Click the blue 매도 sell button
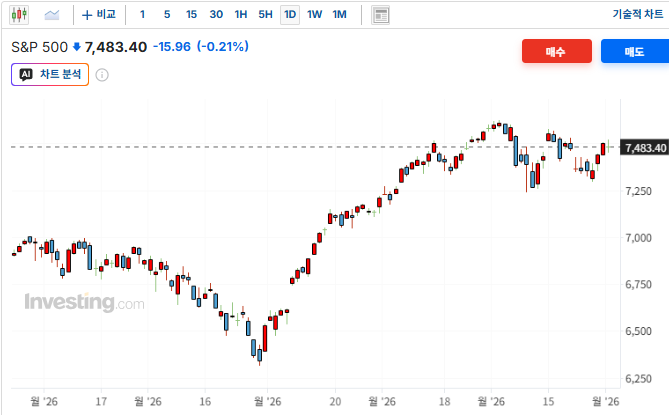 click(635, 51)
